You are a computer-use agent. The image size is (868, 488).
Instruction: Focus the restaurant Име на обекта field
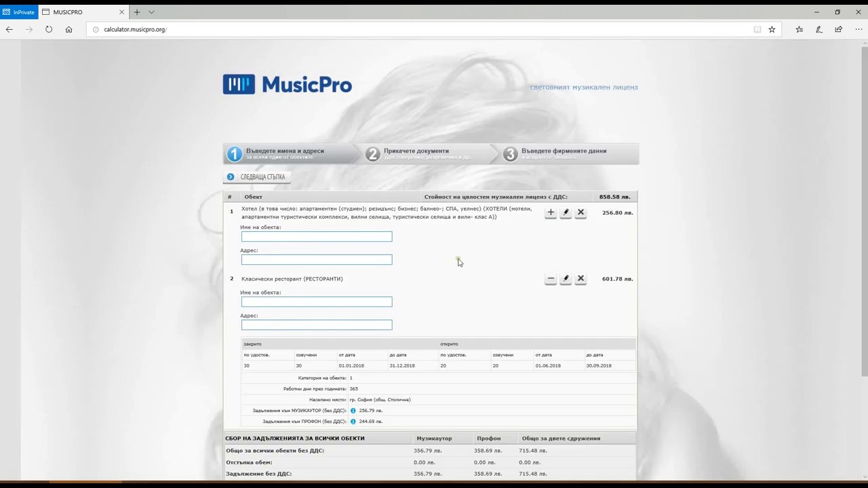[317, 302]
